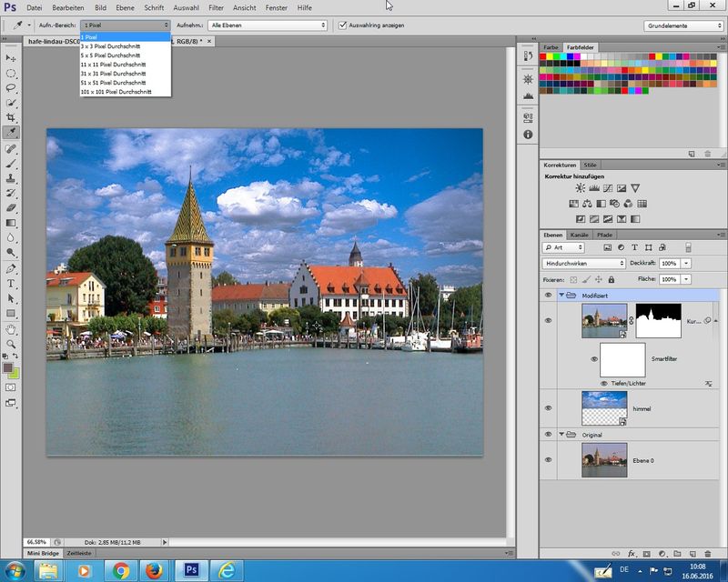Select the Lasso tool
The image size is (728, 582).
coord(11,88)
